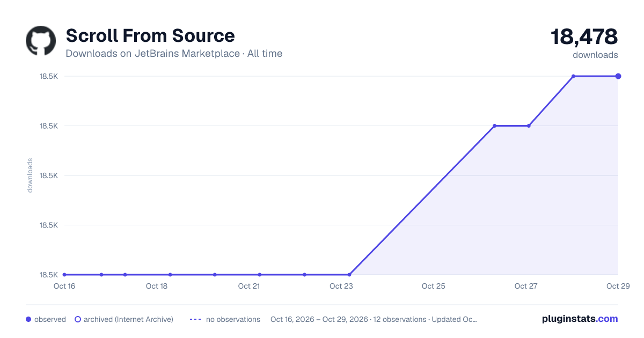Screen dimensions: 644x338
Task: Click the observed legend dot
Action: tap(28, 319)
